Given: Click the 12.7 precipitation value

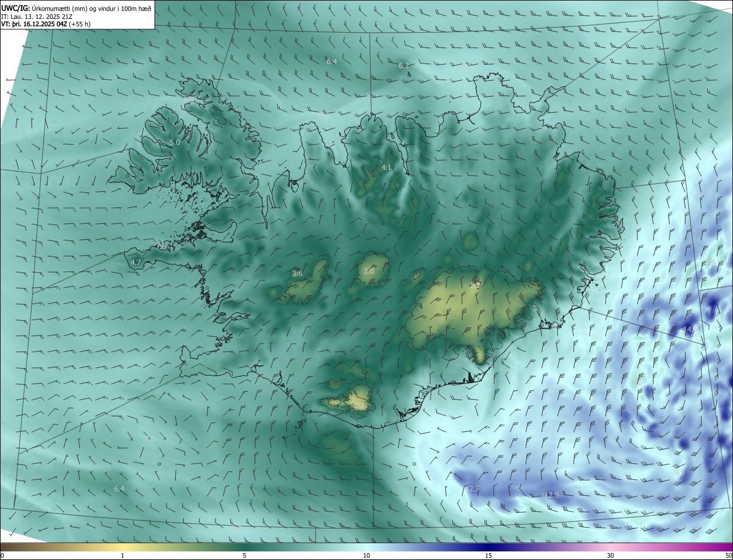Looking at the screenshot, I should pos(472,488).
